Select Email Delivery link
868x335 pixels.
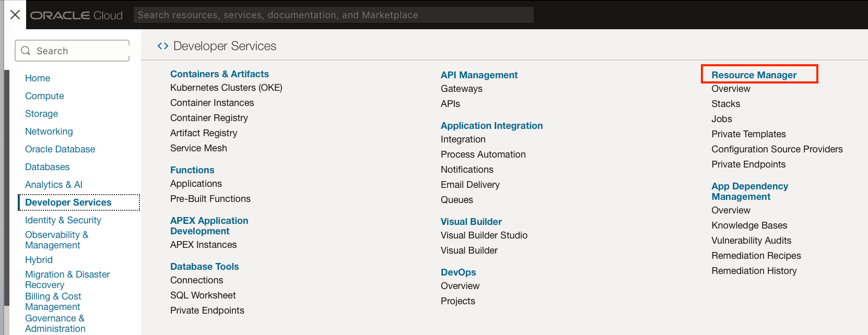[x=470, y=185]
